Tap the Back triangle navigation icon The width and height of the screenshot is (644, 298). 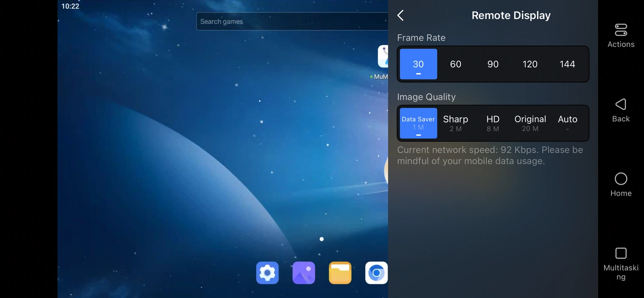(x=621, y=104)
